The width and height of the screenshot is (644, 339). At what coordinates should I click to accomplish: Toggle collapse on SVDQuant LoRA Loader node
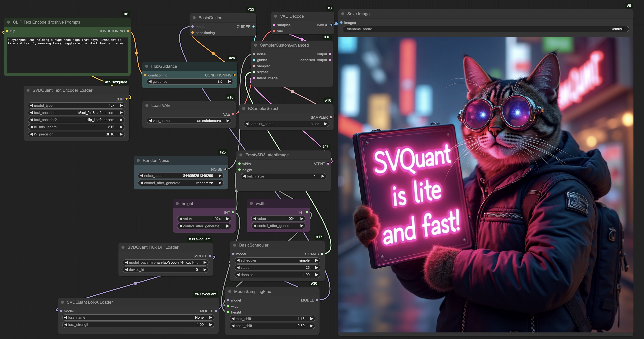point(63,302)
